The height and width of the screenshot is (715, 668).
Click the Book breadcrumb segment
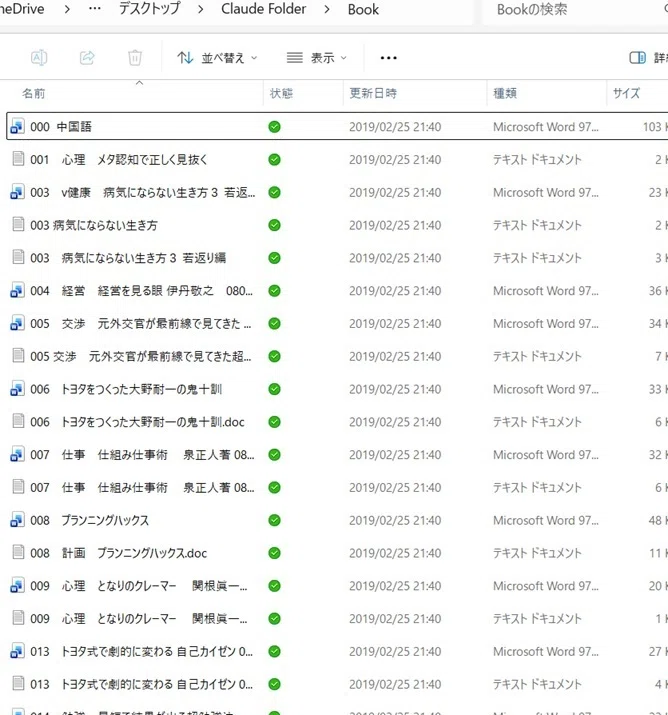(x=363, y=9)
